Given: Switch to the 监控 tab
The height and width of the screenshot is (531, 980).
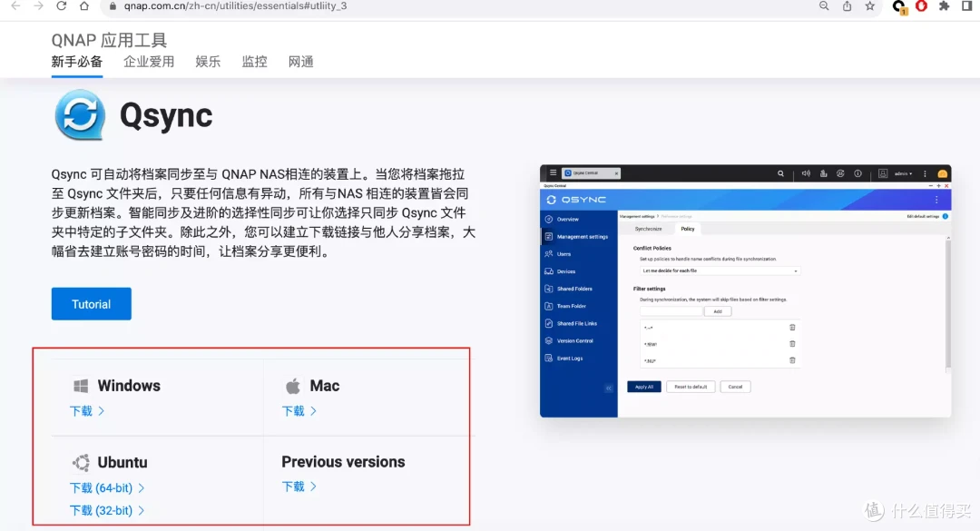Looking at the screenshot, I should (254, 62).
